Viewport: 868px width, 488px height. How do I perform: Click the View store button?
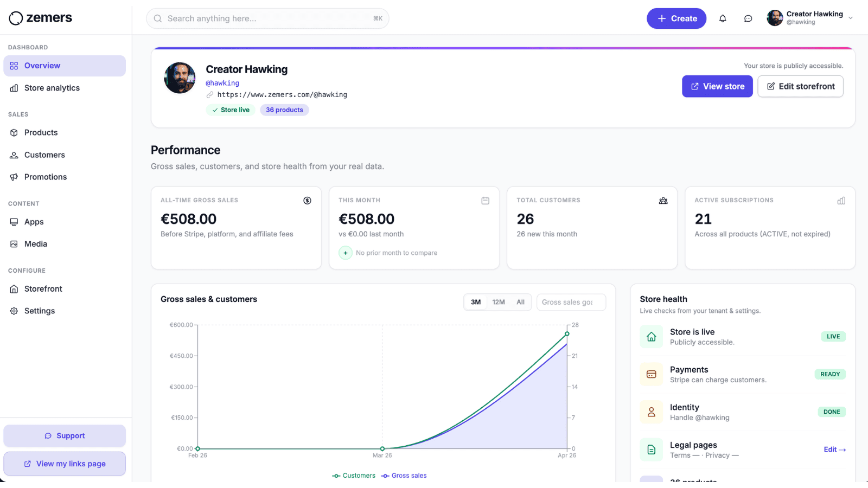coord(717,86)
